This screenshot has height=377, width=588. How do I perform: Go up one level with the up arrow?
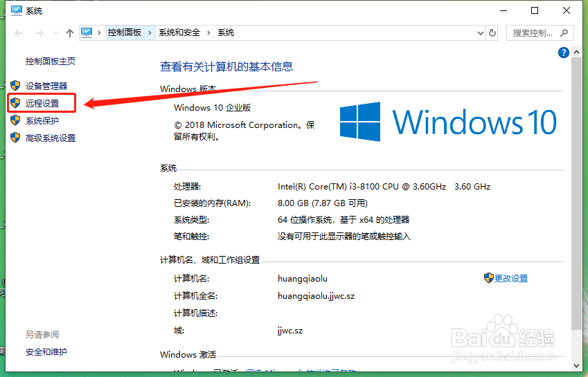tap(70, 33)
